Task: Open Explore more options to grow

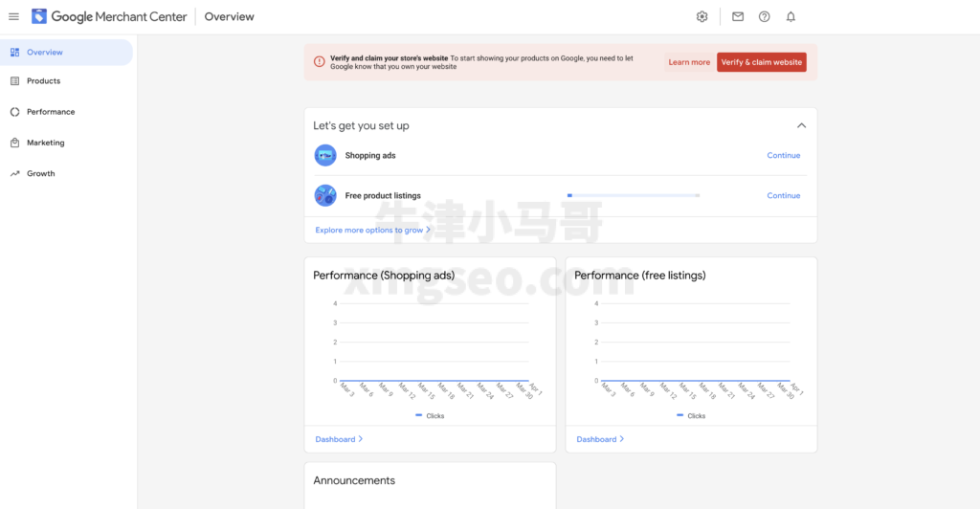Action: 372,231
